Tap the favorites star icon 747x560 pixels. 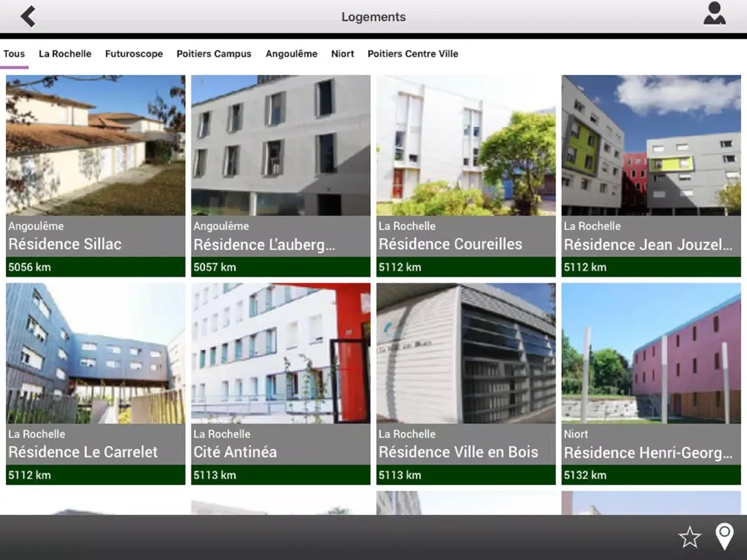click(x=689, y=536)
